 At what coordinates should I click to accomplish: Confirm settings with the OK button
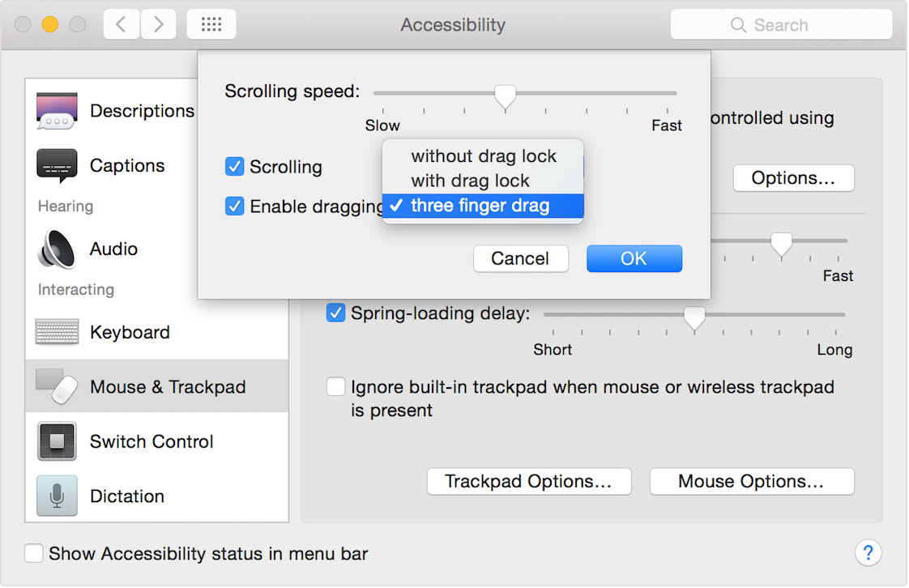634,258
